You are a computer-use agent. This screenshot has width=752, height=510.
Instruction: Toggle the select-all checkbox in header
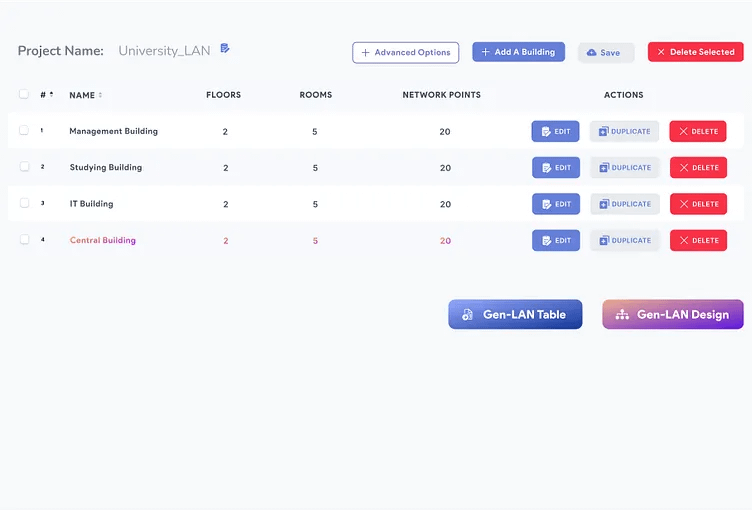[24, 95]
